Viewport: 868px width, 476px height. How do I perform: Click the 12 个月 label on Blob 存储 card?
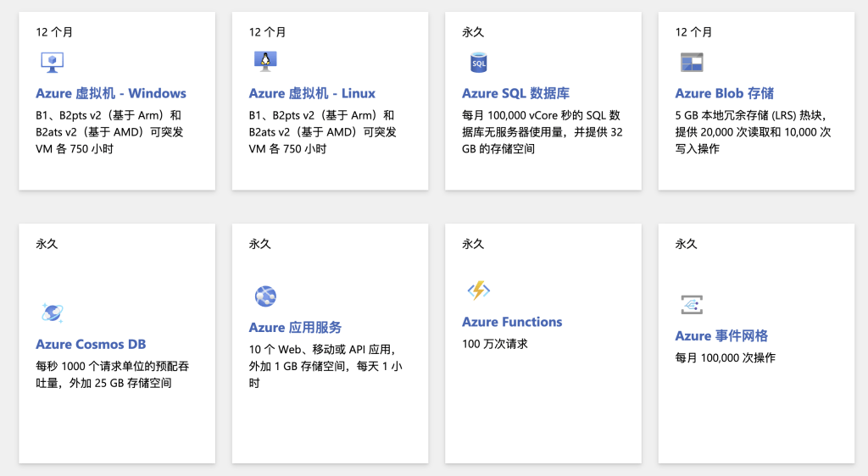[693, 32]
